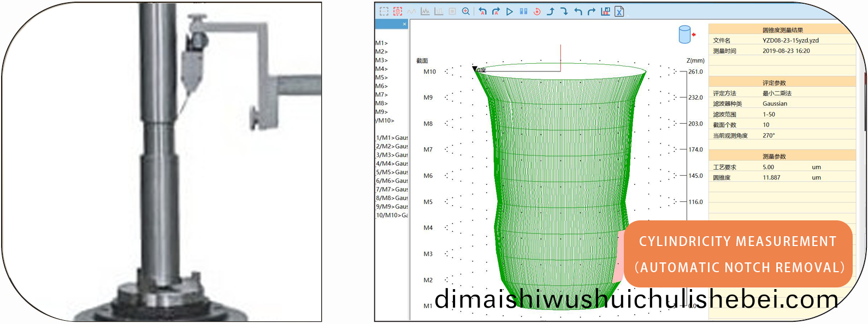Click section label M8 beside plot
The width and height of the screenshot is (868, 324).
tap(428, 124)
